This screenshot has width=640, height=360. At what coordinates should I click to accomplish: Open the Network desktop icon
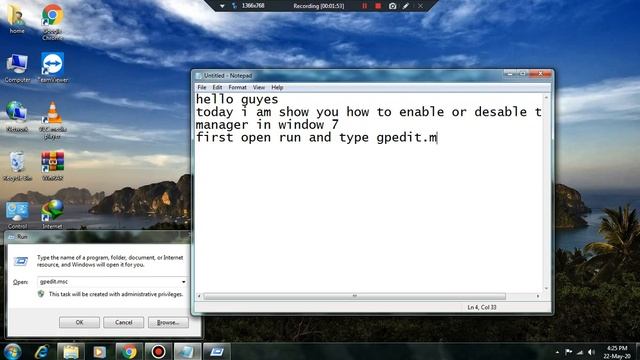pyautogui.click(x=17, y=116)
